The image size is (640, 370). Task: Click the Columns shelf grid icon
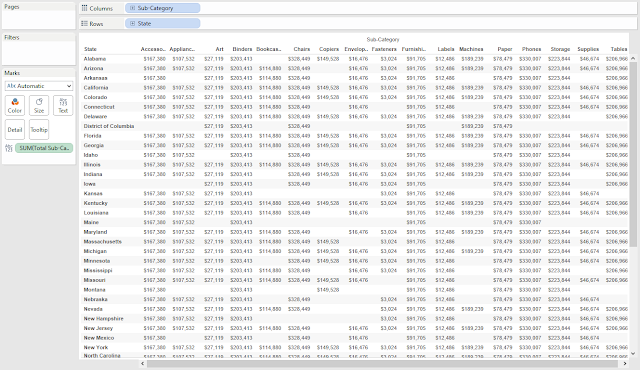84,8
